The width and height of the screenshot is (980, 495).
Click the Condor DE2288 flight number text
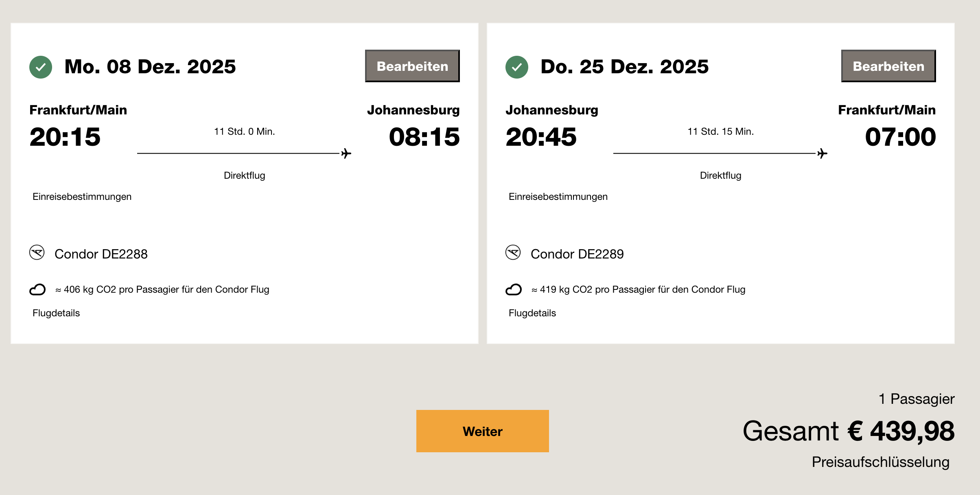pos(101,254)
